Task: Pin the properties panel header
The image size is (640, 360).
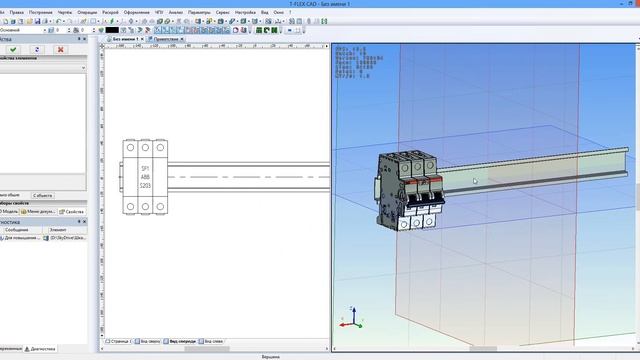Action: (79, 39)
